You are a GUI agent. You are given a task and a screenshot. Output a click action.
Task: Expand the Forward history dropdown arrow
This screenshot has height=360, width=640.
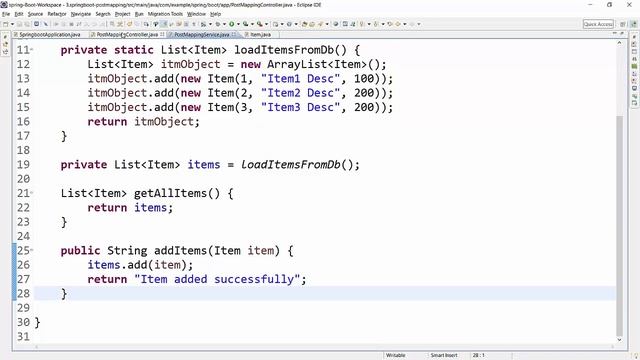tap(419, 24)
